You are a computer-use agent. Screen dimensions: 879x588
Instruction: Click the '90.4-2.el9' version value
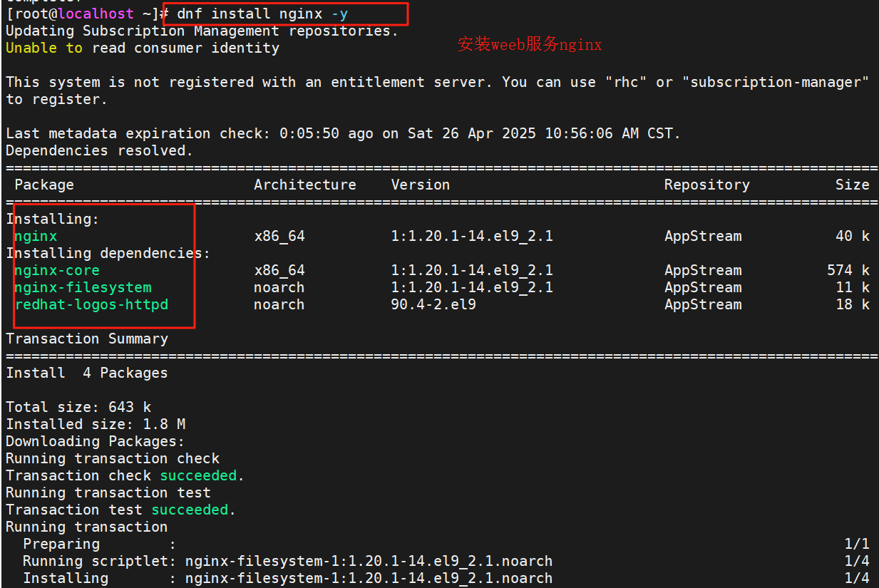coord(433,304)
